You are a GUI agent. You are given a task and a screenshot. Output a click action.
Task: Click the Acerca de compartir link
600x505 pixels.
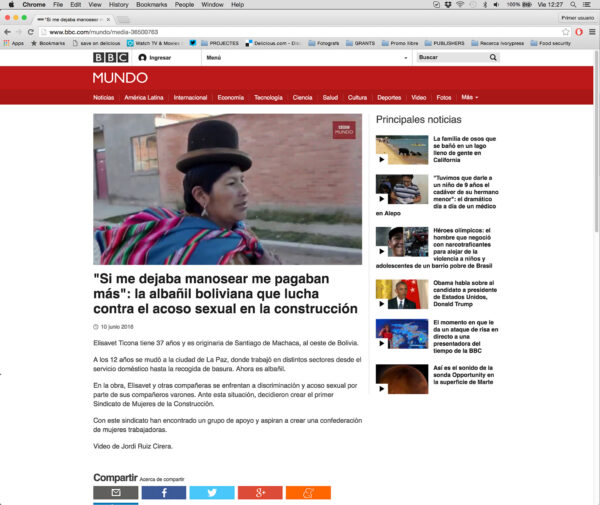coord(161,479)
